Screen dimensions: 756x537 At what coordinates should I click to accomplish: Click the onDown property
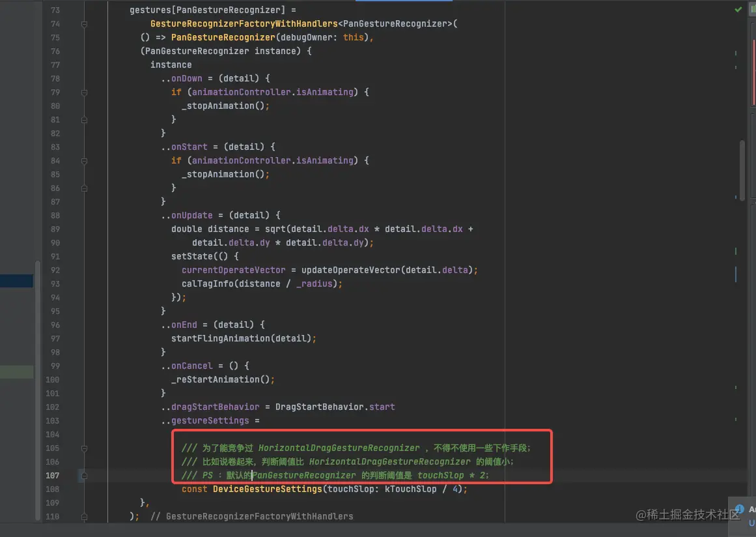[187, 78]
